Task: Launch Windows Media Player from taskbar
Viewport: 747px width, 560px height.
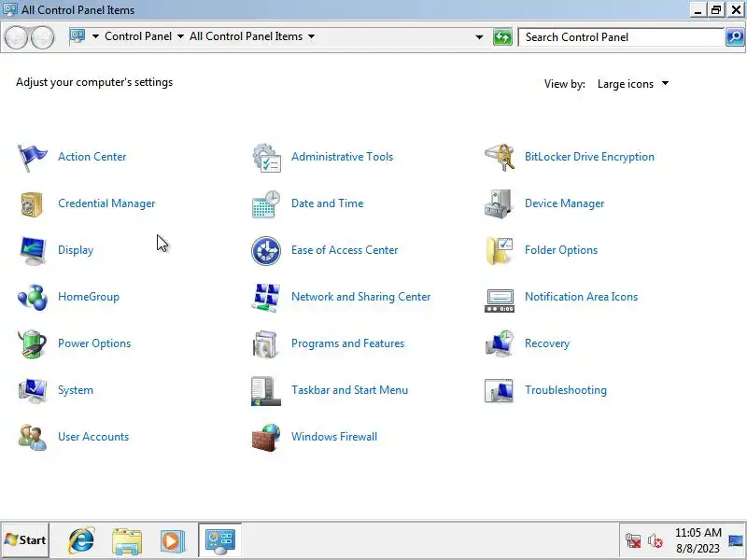Action: click(172, 541)
